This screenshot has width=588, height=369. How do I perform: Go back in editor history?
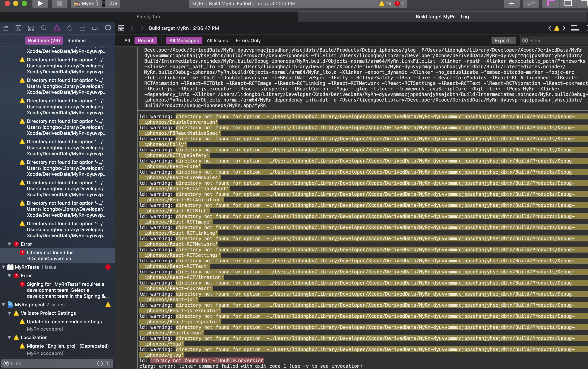[x=132, y=28]
